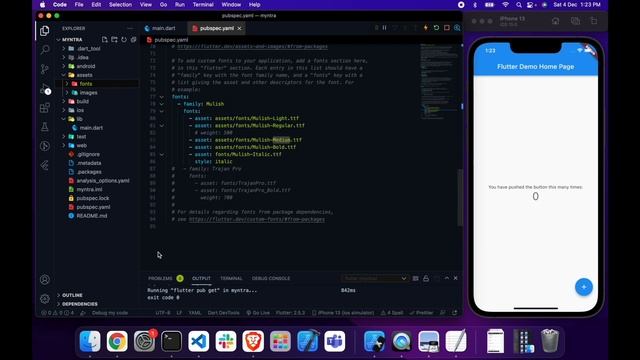Close the bottom panel
This screenshot has width=640, height=360.
(x=456, y=278)
